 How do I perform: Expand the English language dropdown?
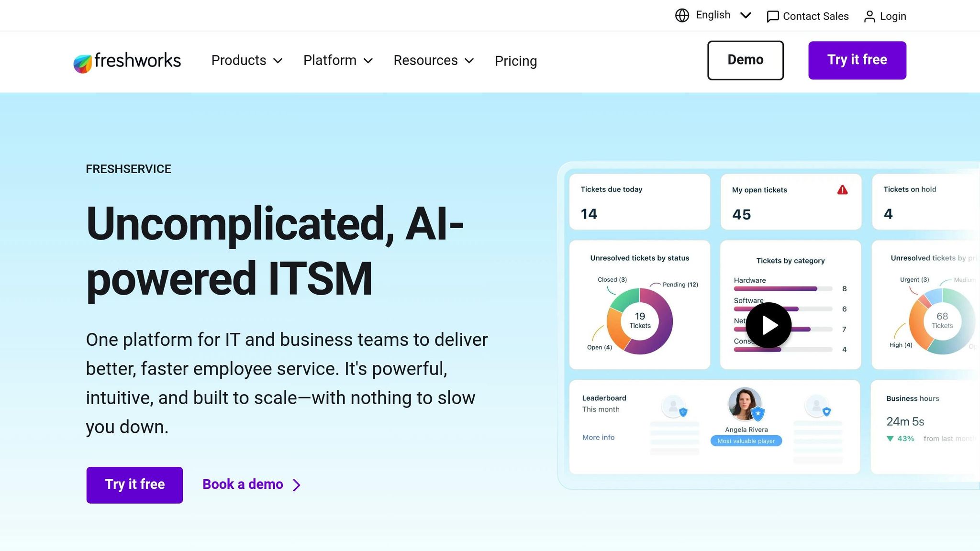pyautogui.click(x=746, y=16)
